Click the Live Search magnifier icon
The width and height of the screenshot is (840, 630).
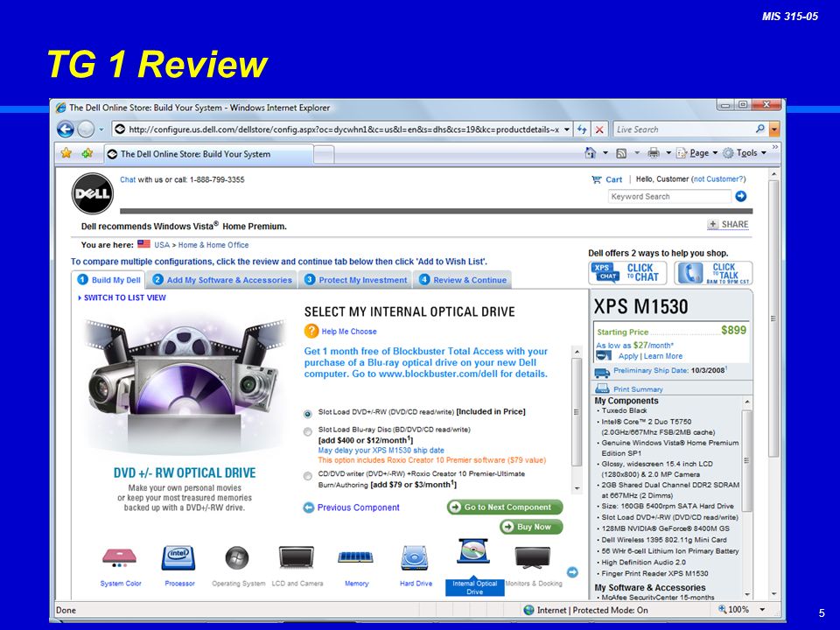coord(760,129)
